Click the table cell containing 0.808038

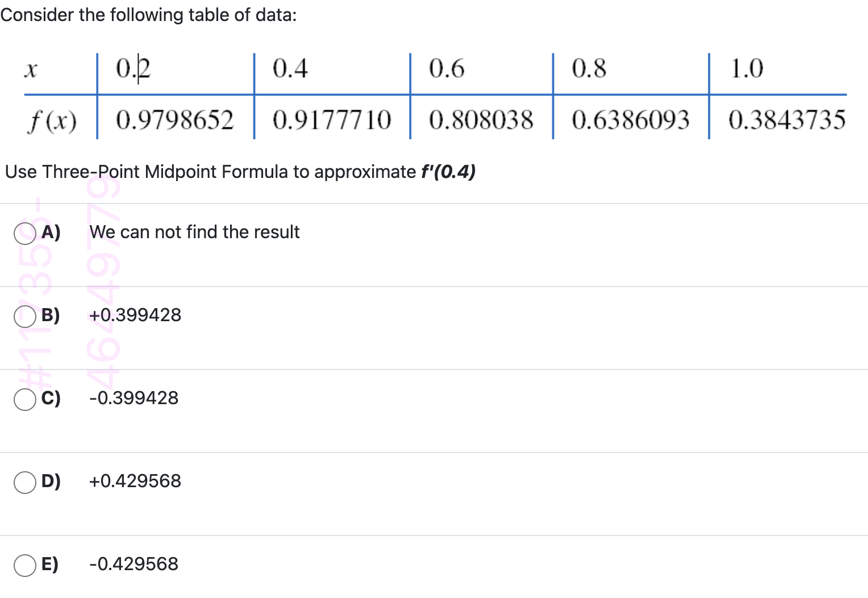(x=481, y=119)
